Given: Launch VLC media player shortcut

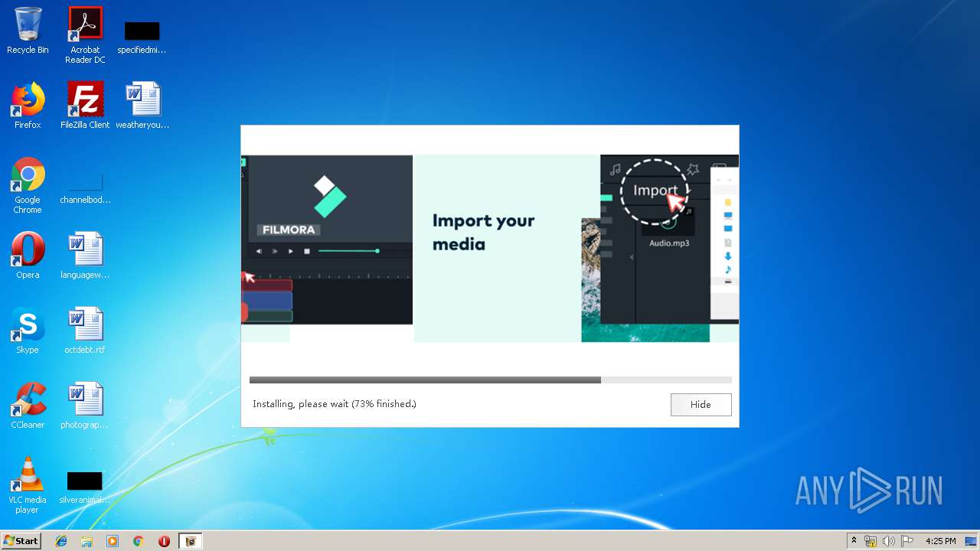Looking at the screenshot, I should tap(28, 485).
